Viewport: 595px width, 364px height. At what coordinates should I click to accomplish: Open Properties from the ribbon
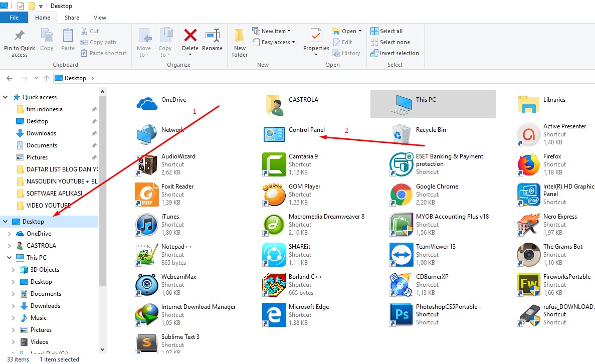[x=316, y=42]
